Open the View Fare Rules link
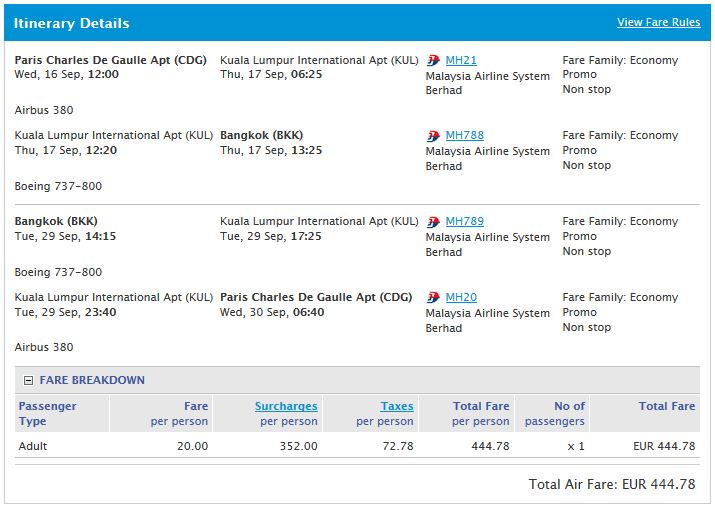The image size is (715, 507). tap(658, 22)
